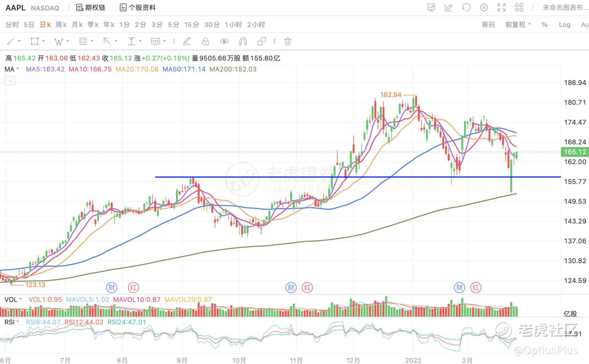This screenshot has height=364, width=589.
Task: Open the multi-chart grid layout icon
Action: [519, 7]
